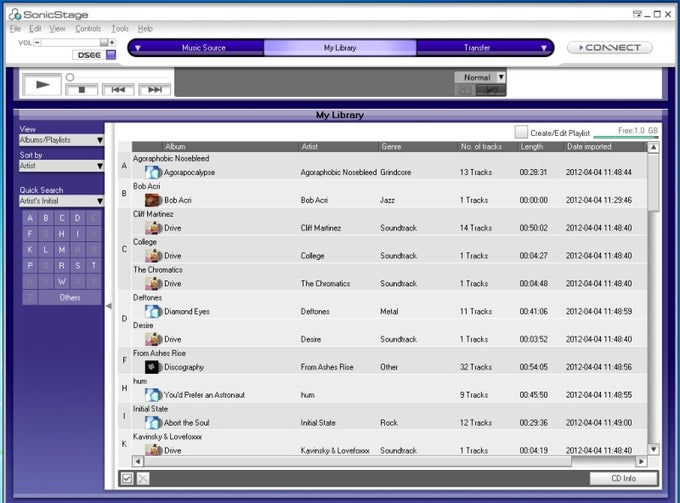Image resolution: width=680 pixels, height=503 pixels.
Task: Click the Discography album cover
Action: (152, 367)
